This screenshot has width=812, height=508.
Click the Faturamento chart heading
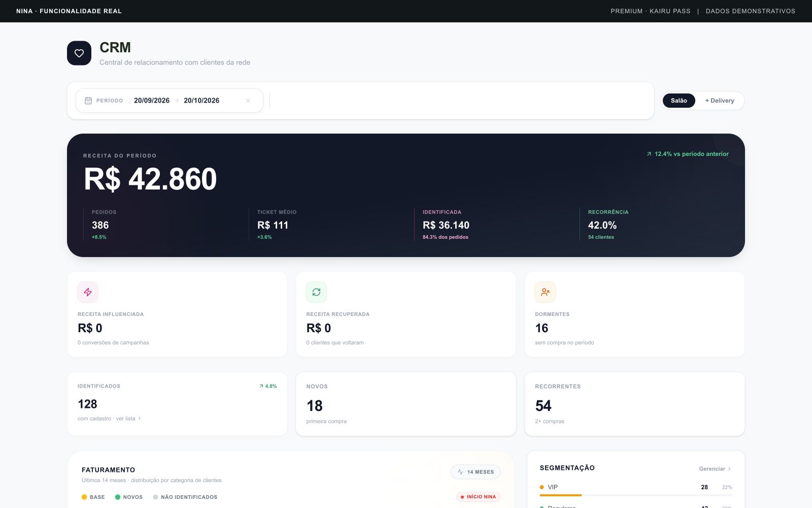(109, 470)
